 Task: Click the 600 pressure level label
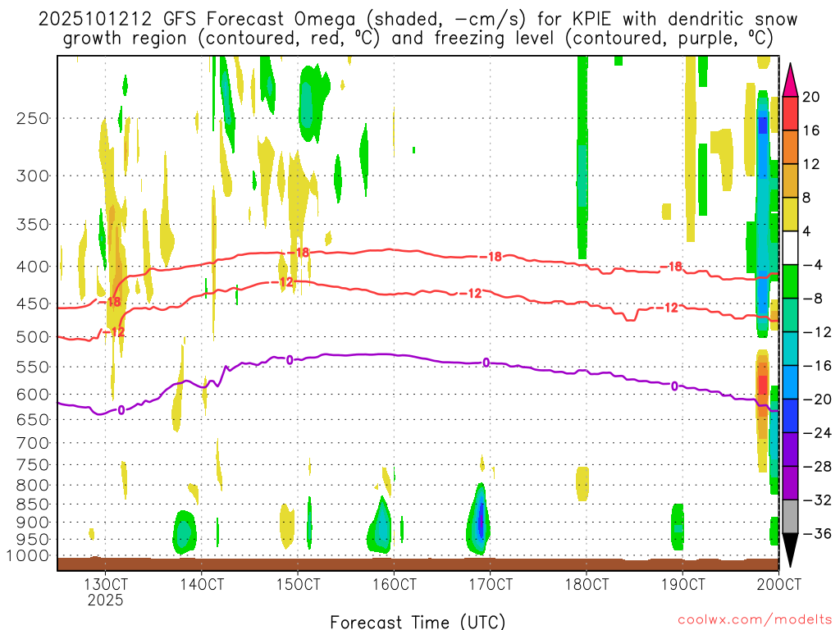[x=33, y=395]
